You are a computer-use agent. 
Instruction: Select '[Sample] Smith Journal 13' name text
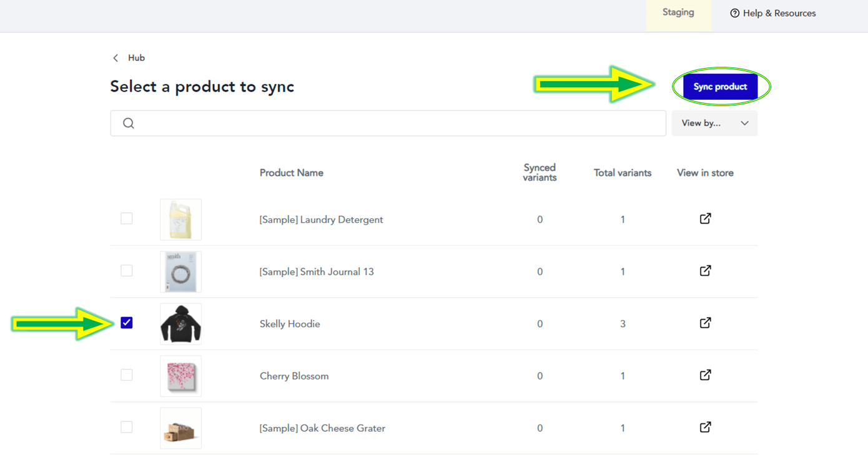pyautogui.click(x=317, y=272)
